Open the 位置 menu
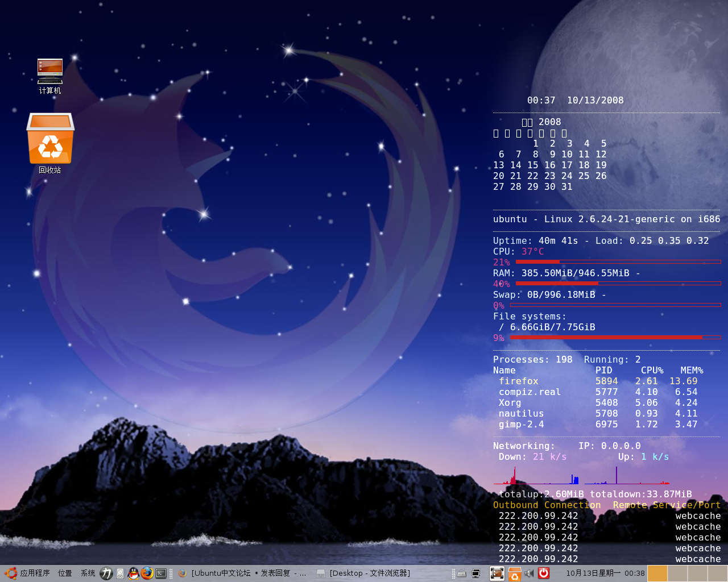728x582 pixels. click(65, 573)
